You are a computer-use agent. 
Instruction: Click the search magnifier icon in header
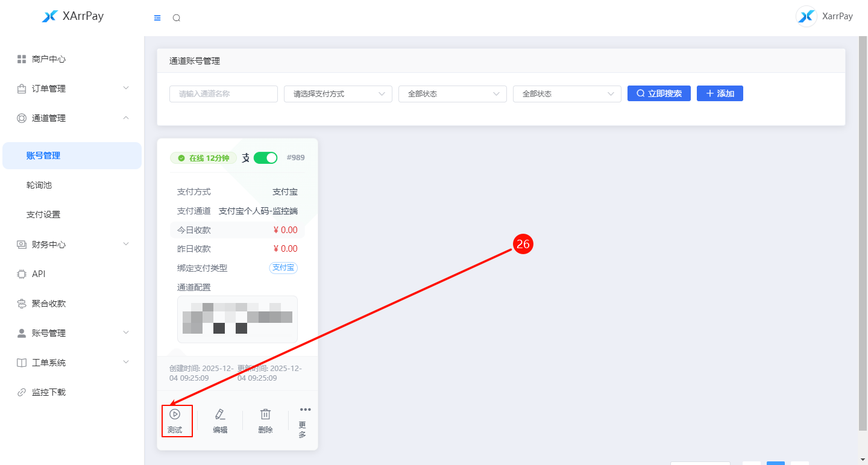pos(177,18)
